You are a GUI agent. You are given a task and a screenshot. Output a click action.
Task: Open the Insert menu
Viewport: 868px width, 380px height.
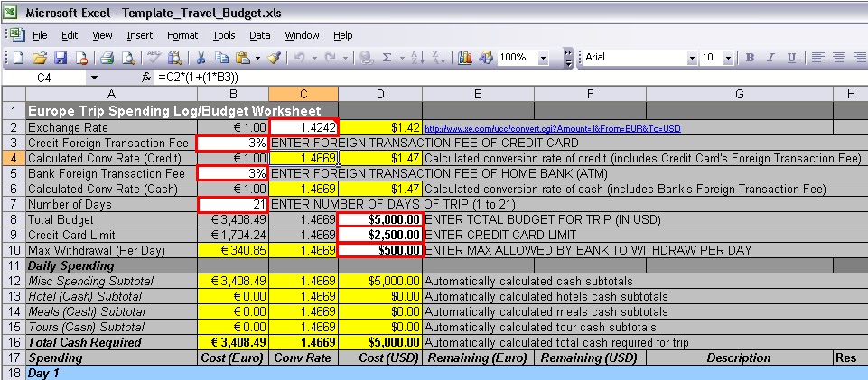(139, 35)
